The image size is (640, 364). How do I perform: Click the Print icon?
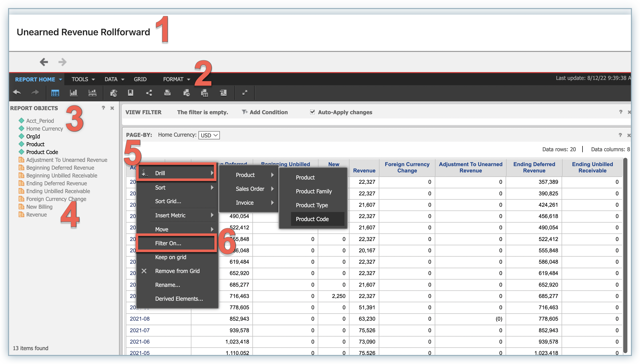point(167,93)
